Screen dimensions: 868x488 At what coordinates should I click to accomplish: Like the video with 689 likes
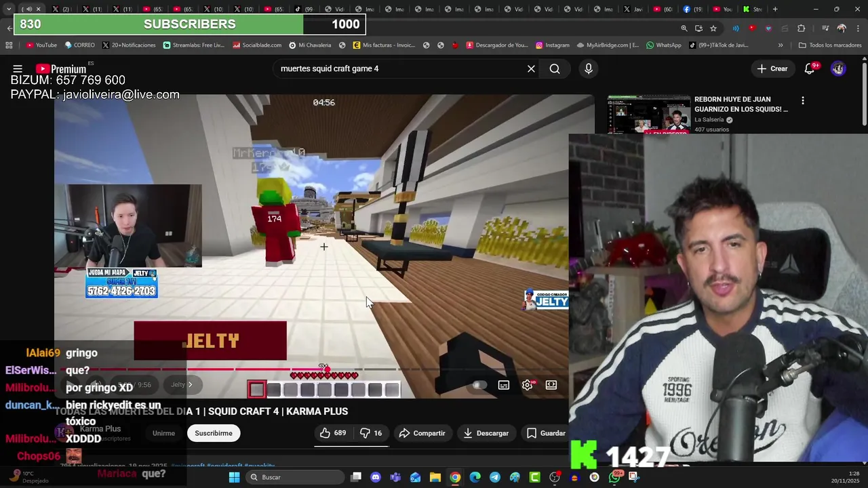(333, 433)
